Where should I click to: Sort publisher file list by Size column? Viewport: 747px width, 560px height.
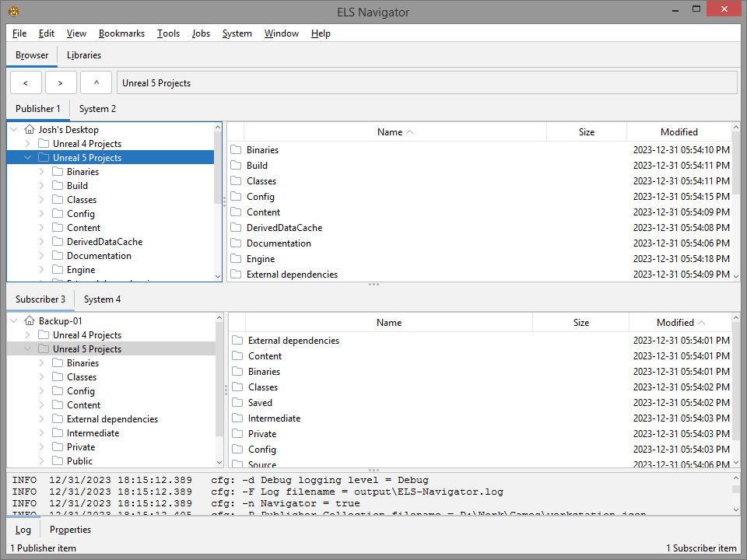tap(587, 132)
